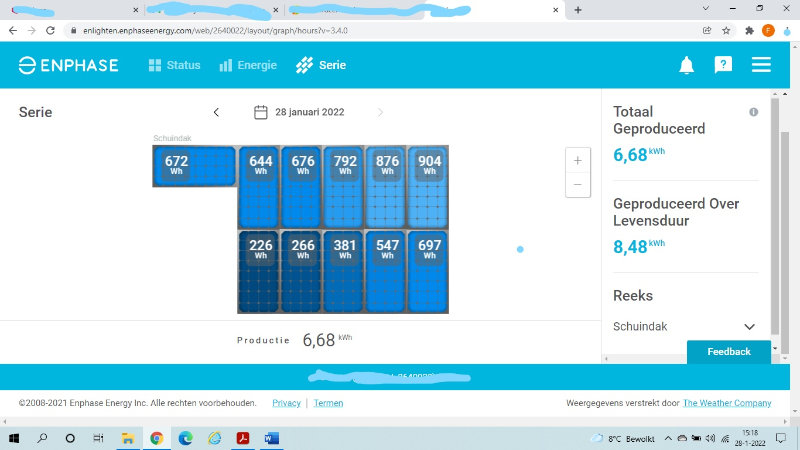Bookmark page with the star icon
Viewport: 800px width, 450px height.
point(726,30)
